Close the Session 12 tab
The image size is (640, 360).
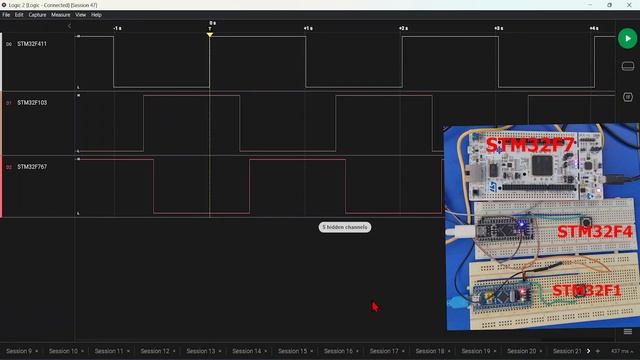click(174, 351)
